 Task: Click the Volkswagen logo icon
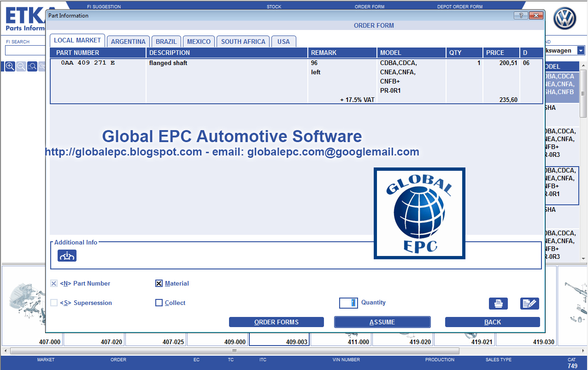(565, 19)
